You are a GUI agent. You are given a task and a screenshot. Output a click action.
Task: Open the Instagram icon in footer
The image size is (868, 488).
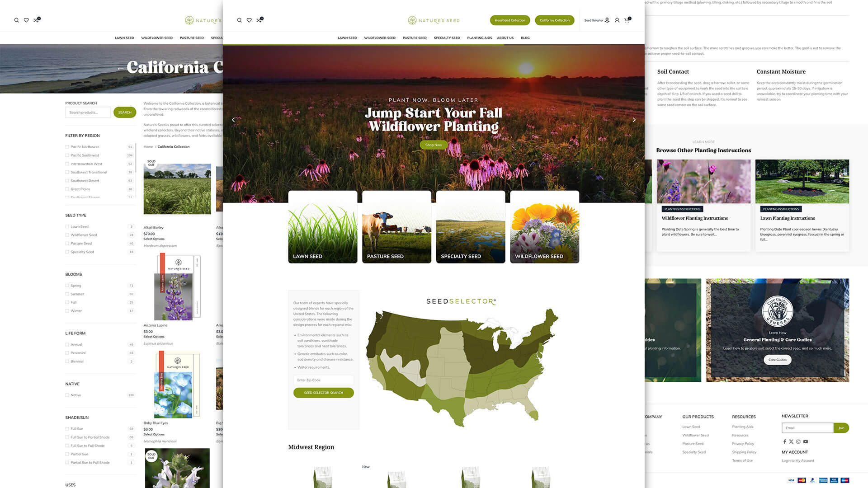pyautogui.click(x=798, y=441)
